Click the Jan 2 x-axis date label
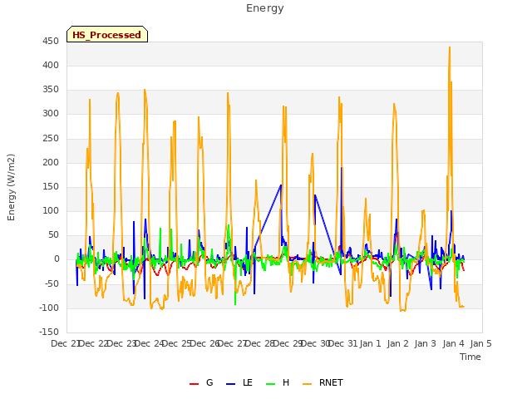532x399 pixels. [397, 343]
